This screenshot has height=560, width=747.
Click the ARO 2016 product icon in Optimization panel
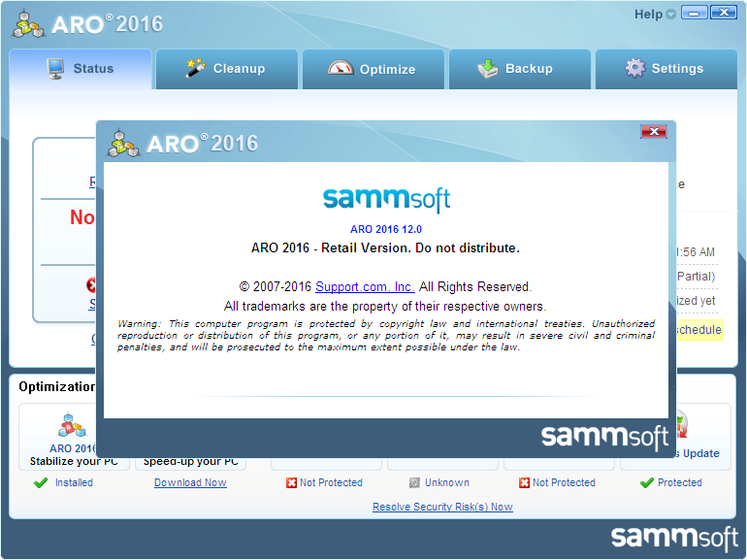coord(72,426)
